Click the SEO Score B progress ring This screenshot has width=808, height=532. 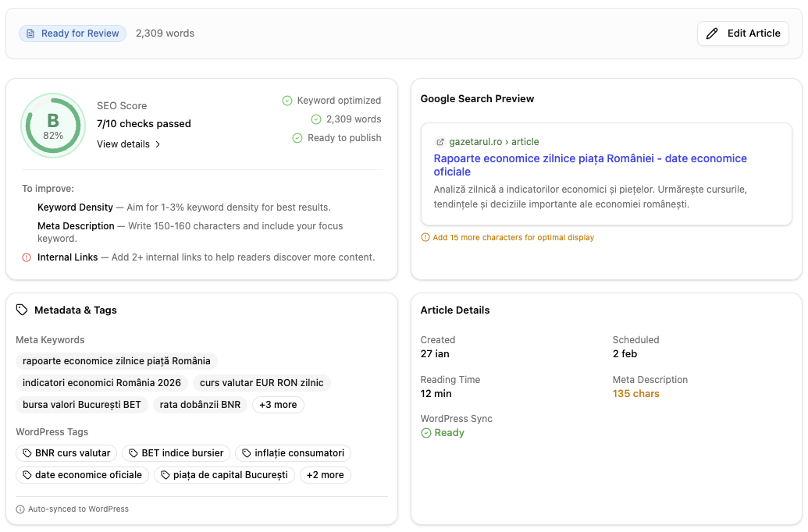click(x=52, y=125)
